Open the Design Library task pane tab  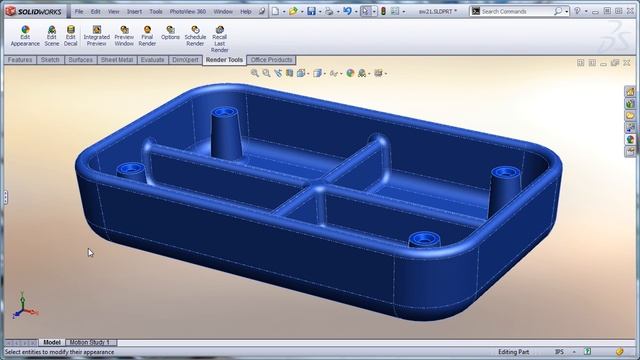630,104
